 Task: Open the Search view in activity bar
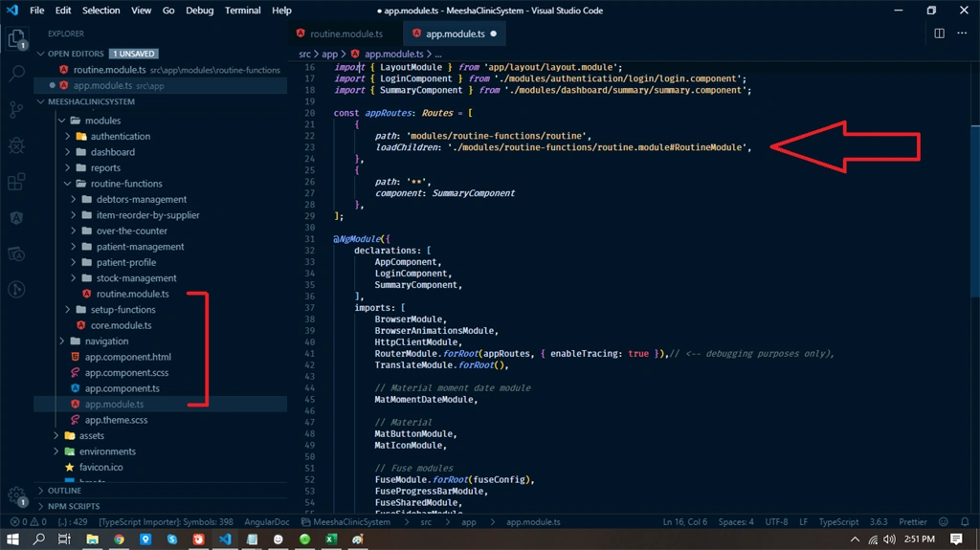coord(17,73)
